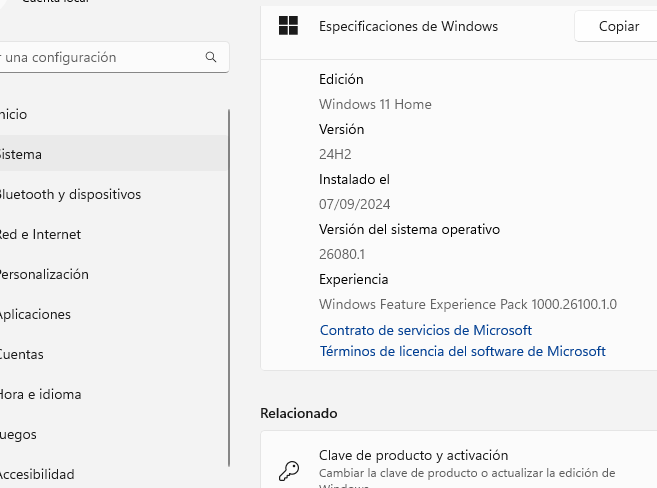The width and height of the screenshot is (657, 488).
Task: Click the version value 24H2
Action: pos(335,154)
